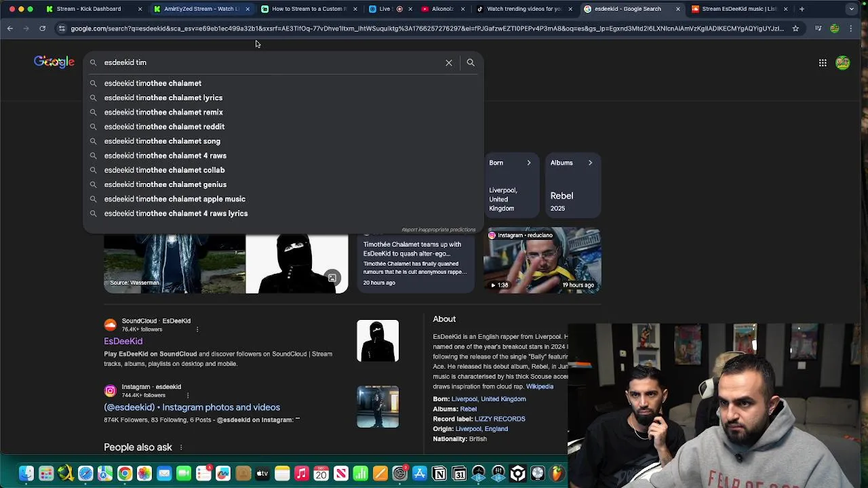Click the magnifier search button in search box
The height and width of the screenshot is (488, 868).
(471, 62)
